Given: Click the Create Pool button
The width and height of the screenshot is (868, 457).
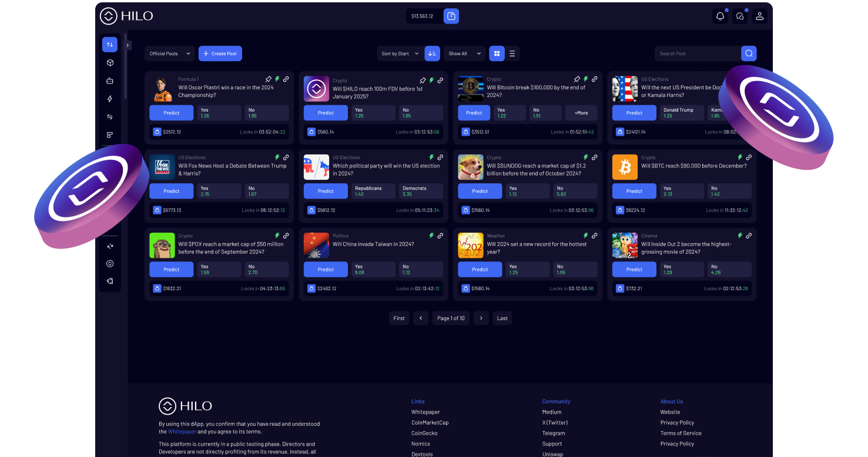Looking at the screenshot, I should click(x=220, y=53).
